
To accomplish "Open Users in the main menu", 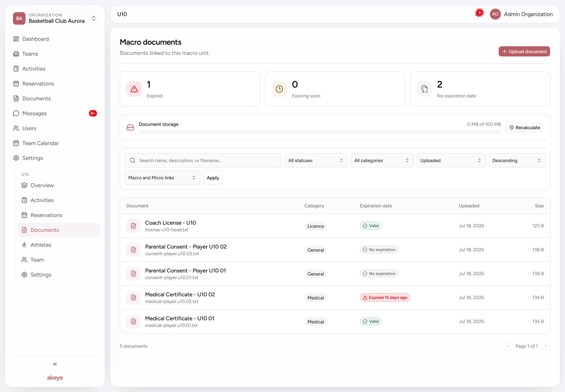I will tap(55, 128).
